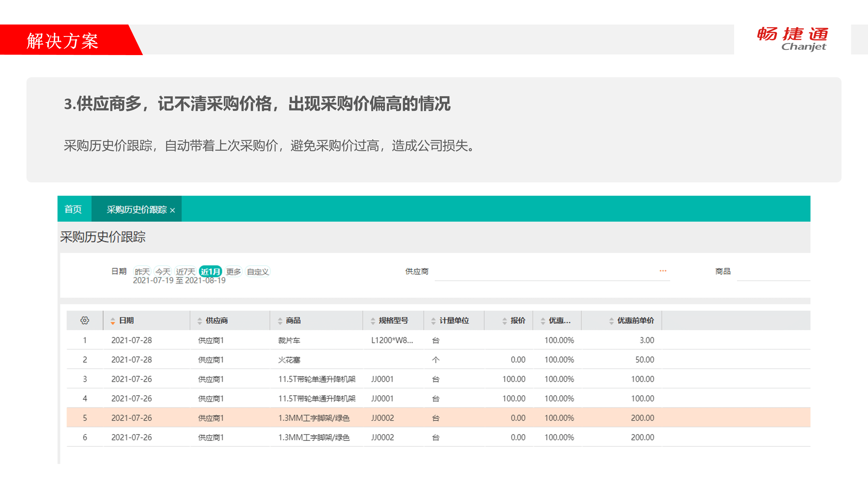This screenshot has width=868, height=488.
Task: Switch to the 首页 tab
Action: [73, 209]
